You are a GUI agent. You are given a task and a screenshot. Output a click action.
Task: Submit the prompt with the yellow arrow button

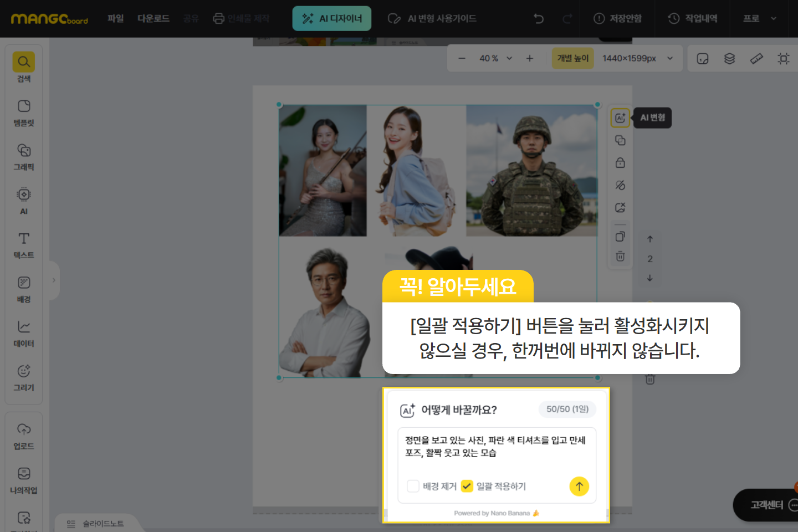coord(579,487)
